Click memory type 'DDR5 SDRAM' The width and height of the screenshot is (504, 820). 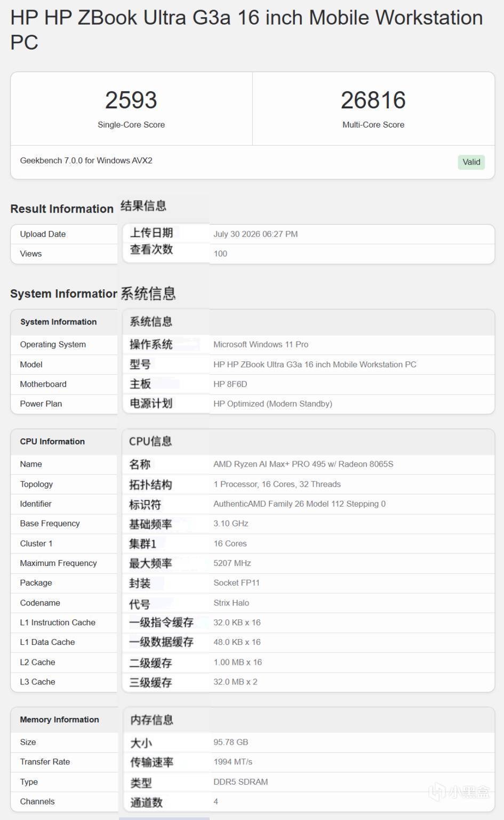click(241, 782)
